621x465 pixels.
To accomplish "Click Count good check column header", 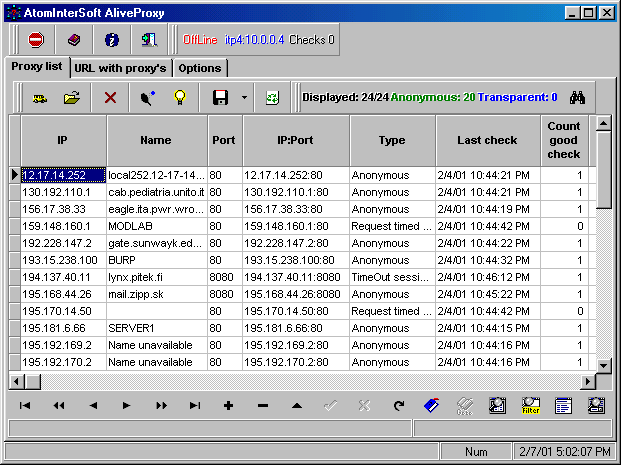I will [x=564, y=140].
